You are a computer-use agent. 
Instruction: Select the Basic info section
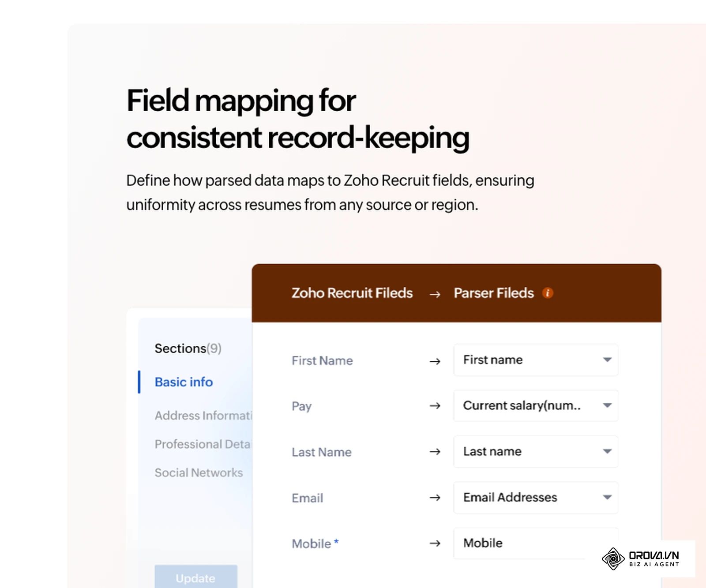pyautogui.click(x=184, y=382)
